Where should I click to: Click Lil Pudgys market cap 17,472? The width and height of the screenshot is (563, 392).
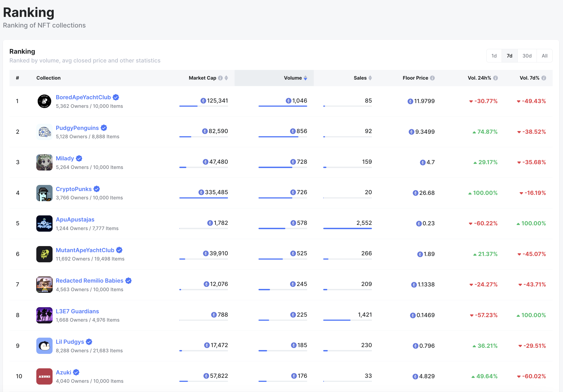219,345
